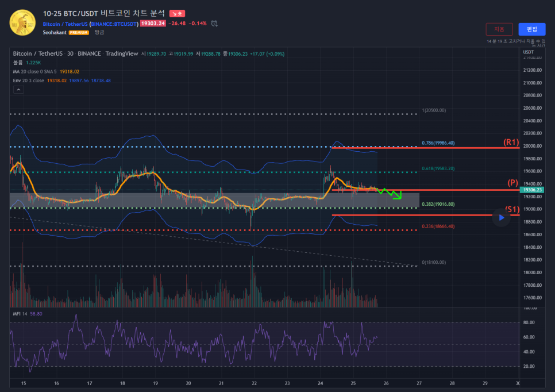Open the Bitcoin / TetherUS symbol link

pyautogui.click(x=65, y=24)
